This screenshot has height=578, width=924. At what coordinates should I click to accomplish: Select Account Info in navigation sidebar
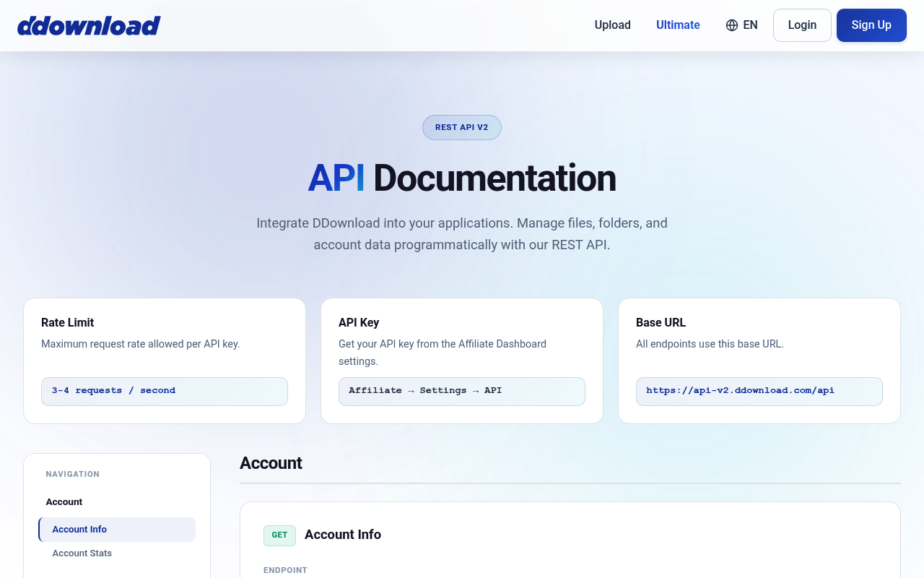click(117, 530)
